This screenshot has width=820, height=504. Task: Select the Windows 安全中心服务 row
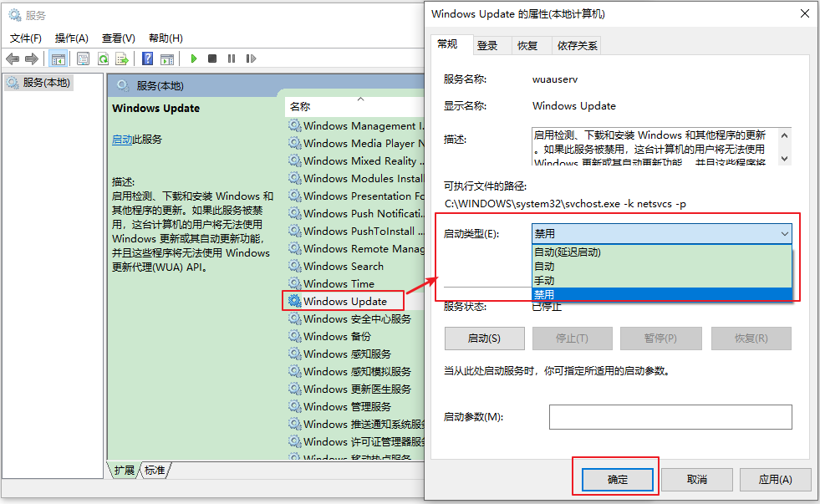click(355, 319)
